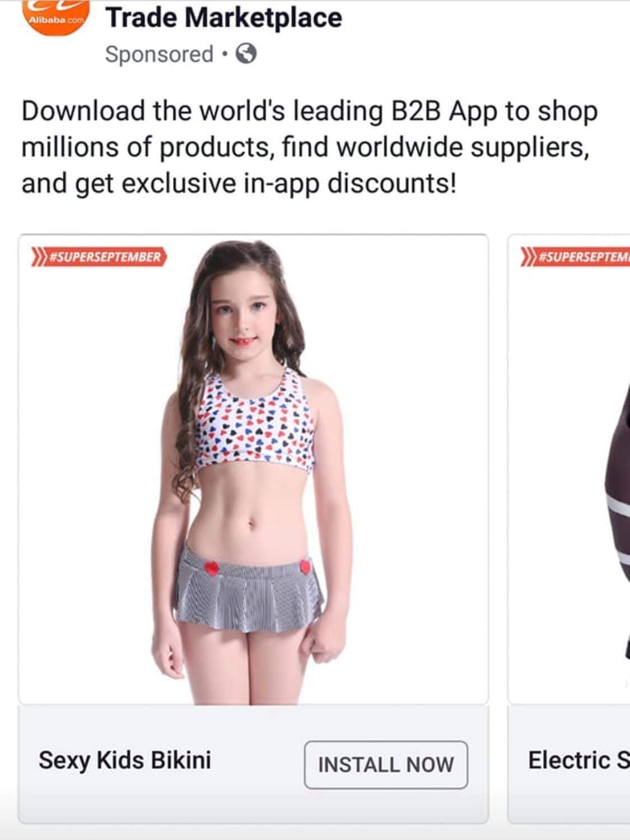The height and width of the screenshot is (840, 630).
Task: Open the Trade Marketplace page name
Action: 223,17
